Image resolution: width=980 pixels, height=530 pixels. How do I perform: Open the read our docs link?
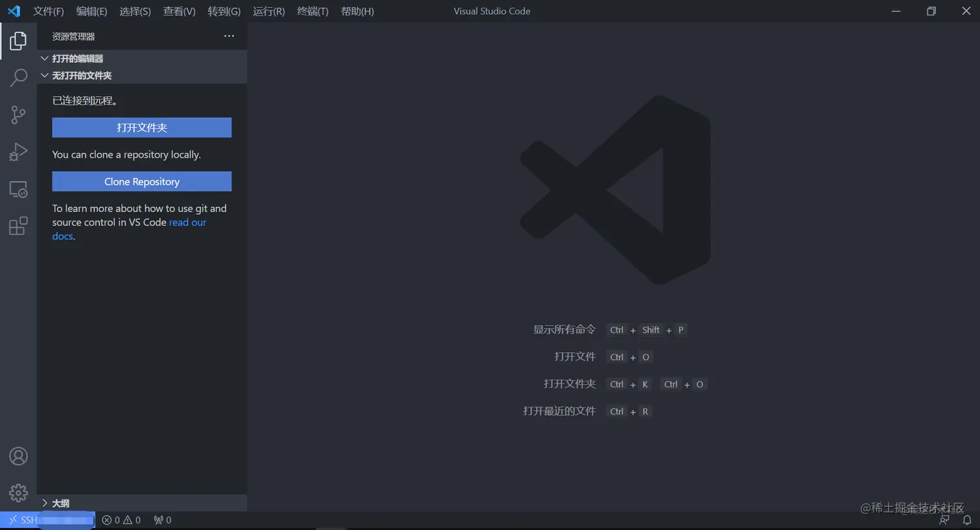(187, 222)
